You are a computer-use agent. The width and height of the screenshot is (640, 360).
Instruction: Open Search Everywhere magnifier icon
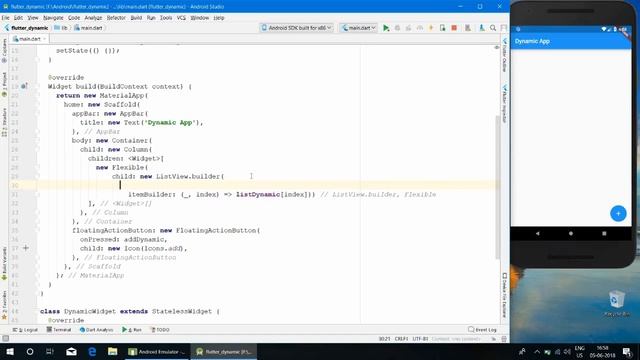(493, 28)
